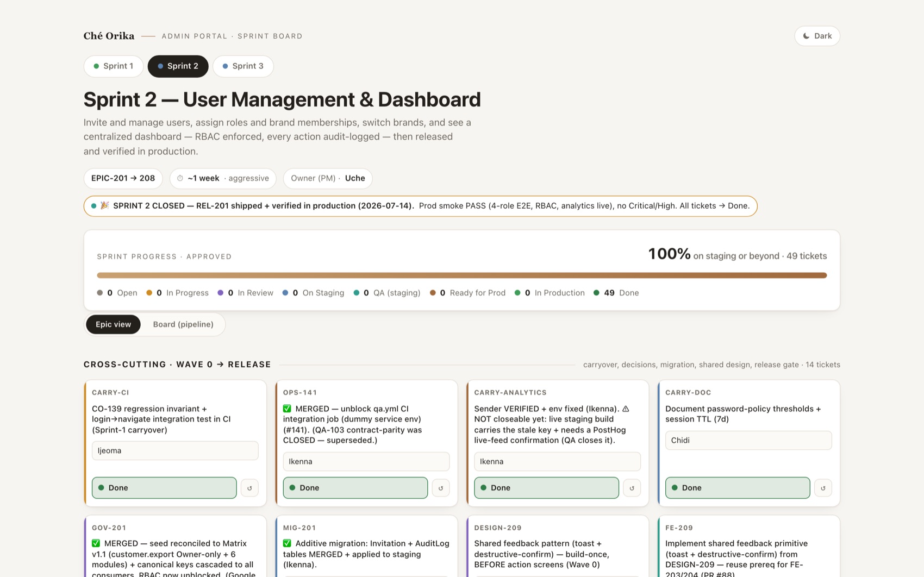Click 'Implement shared feedback primitive' description on FE-209
Viewport: 924px width, 577px height.
coord(736,559)
